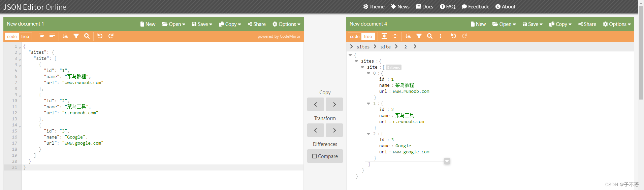Open the right panel Copy dropdown

click(x=560, y=24)
